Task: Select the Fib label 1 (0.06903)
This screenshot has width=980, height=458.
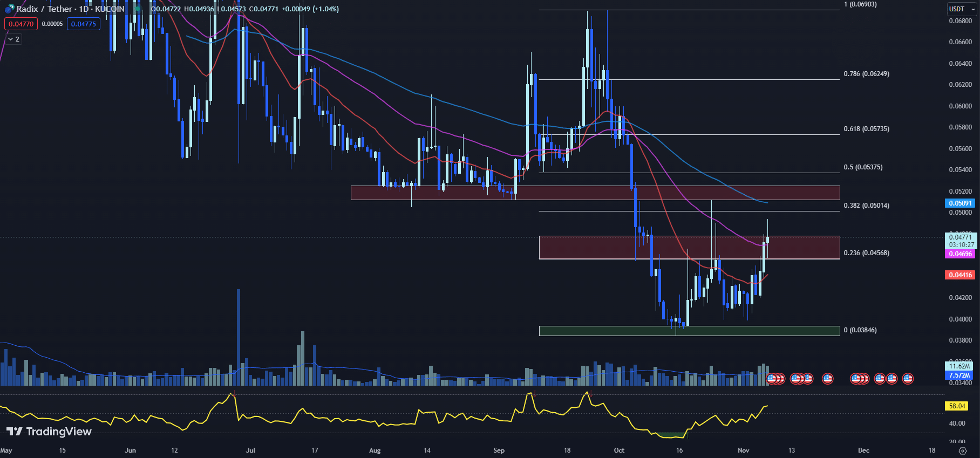Action: pyautogui.click(x=860, y=4)
